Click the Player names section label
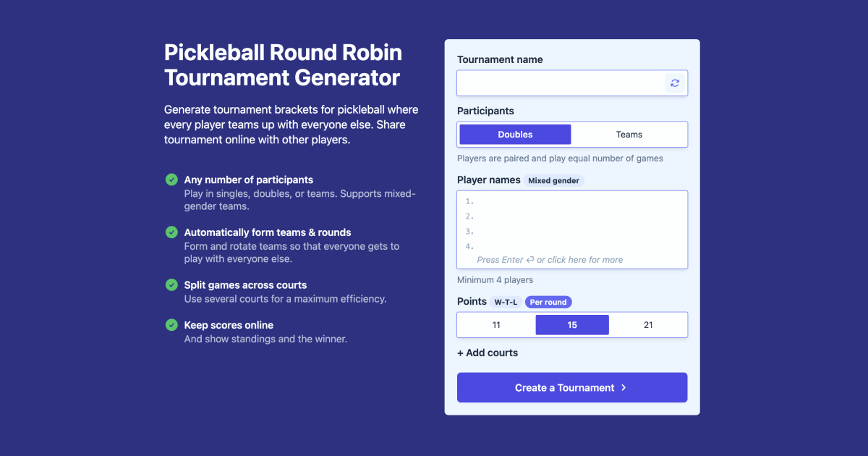 pos(488,180)
